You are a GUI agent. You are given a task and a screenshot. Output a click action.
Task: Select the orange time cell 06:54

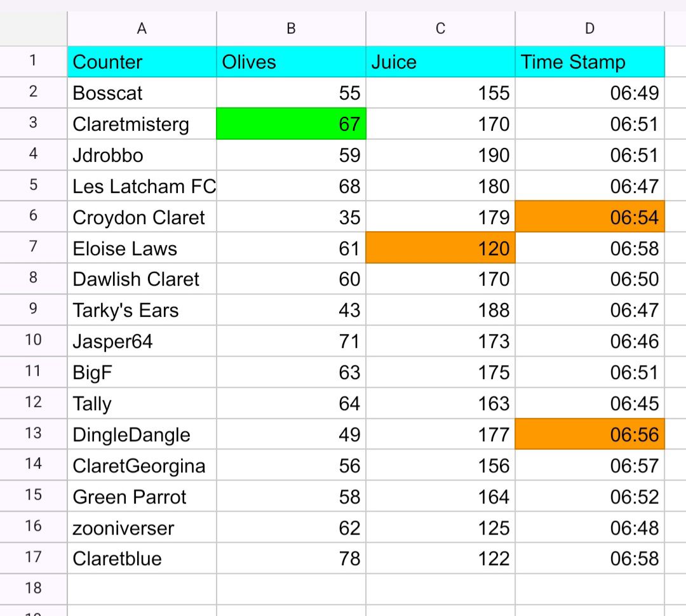589,217
